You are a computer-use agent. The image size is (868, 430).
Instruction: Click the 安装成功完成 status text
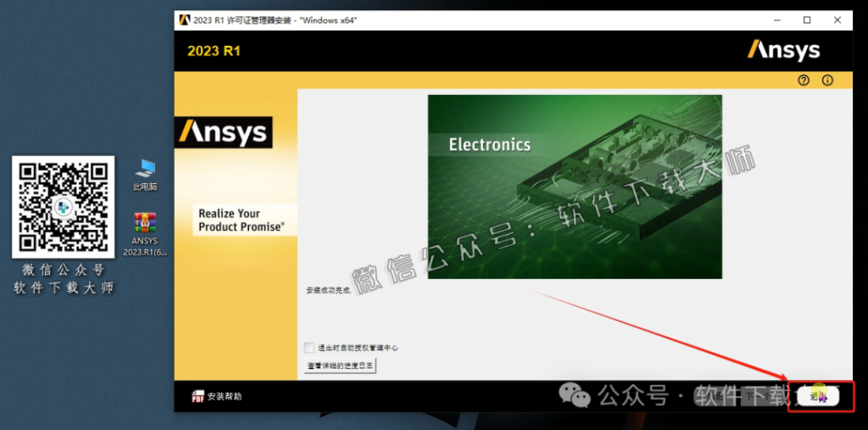click(x=328, y=290)
